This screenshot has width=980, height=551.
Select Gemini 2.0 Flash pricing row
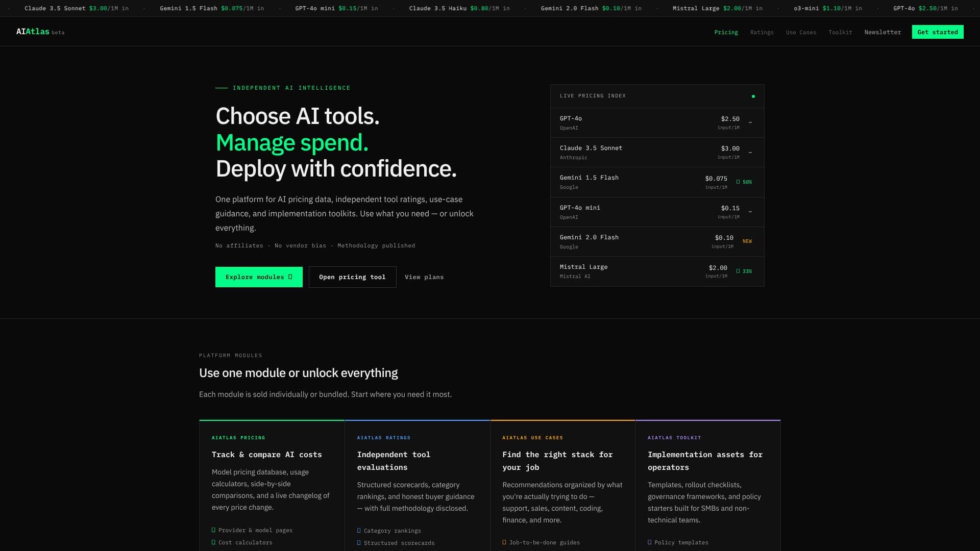click(657, 241)
